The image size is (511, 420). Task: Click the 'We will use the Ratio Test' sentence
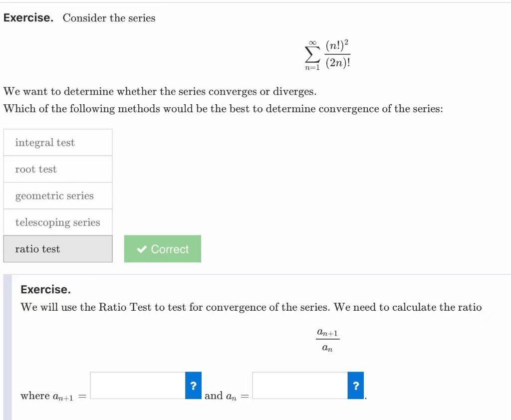click(251, 307)
